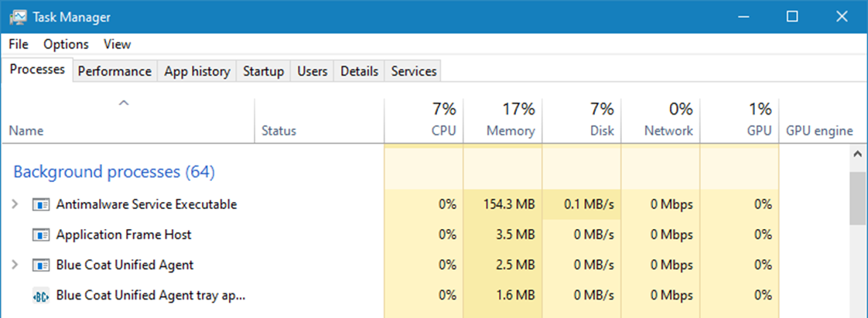Click the Antimalware Service Executable process icon
Screen dimensions: 868x318
pyautogui.click(x=40, y=205)
